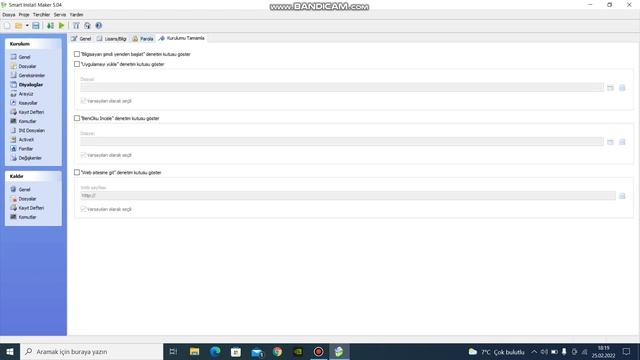Open INI Dosyaları in the sidebar

31,131
